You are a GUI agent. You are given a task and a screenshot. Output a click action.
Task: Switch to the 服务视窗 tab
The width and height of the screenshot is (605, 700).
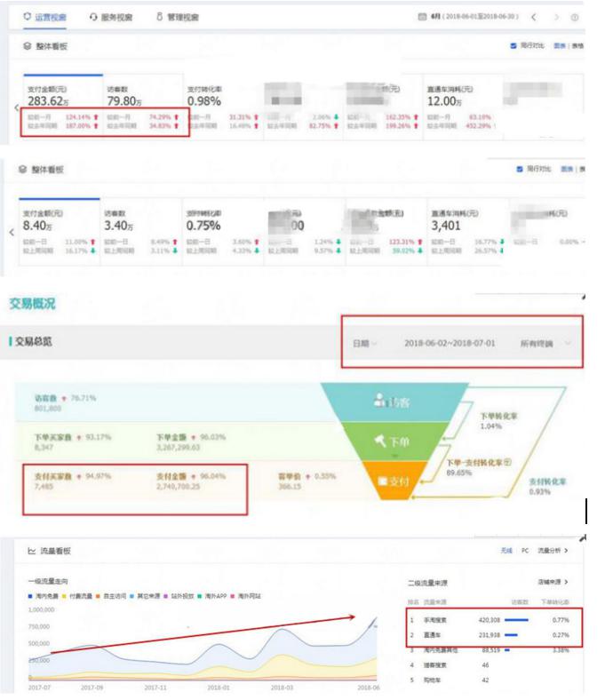[112, 17]
